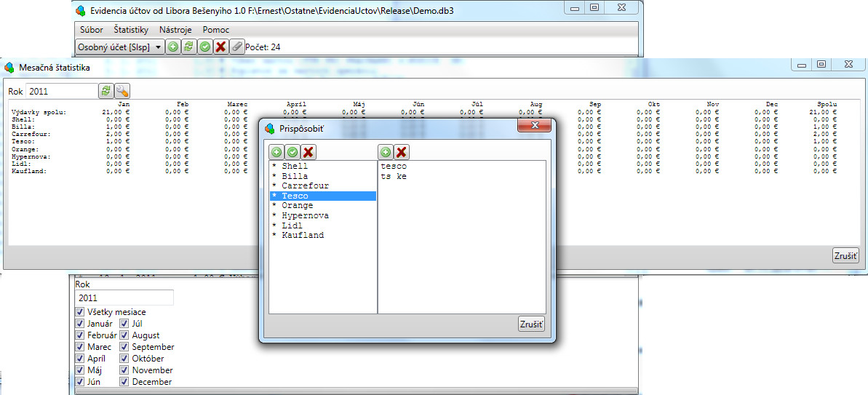Viewport: 868px width, 395px height.
Task: Click Rok 2011 field in bottom panel
Action: coord(124,298)
